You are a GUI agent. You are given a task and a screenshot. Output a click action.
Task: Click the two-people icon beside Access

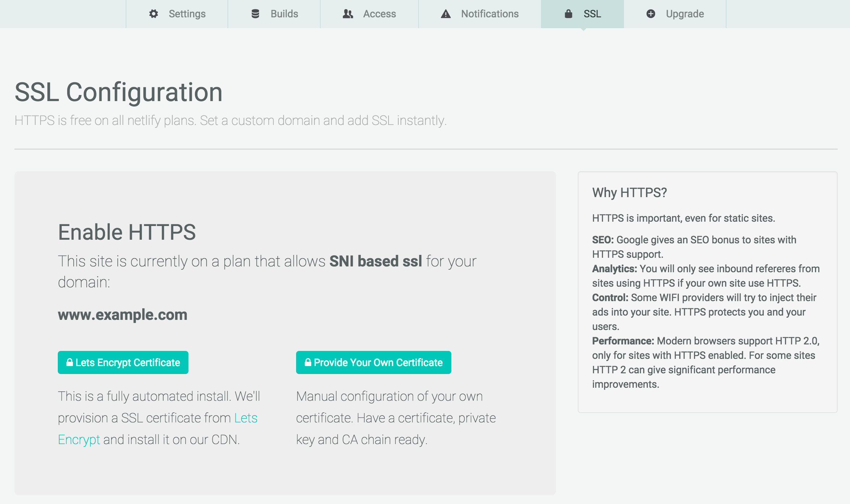(x=348, y=14)
